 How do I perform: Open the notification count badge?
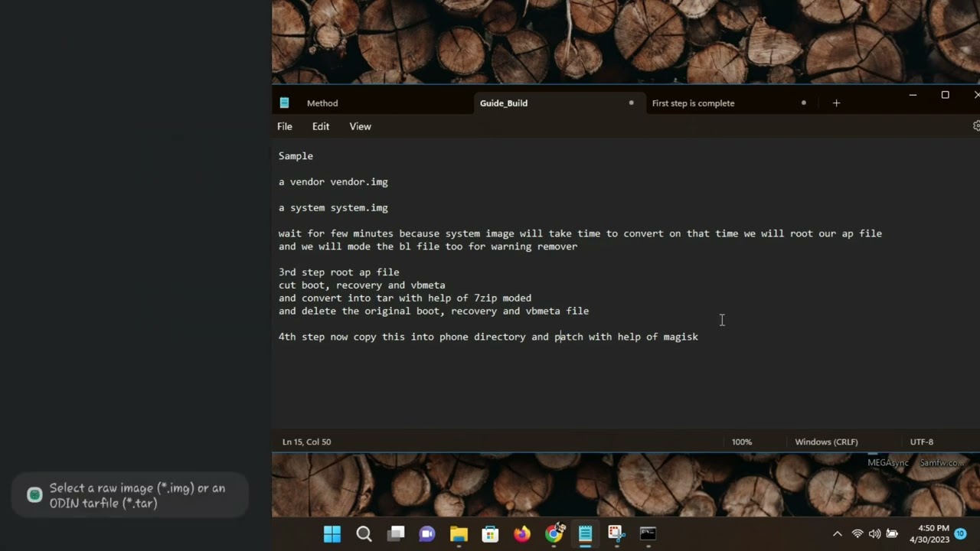tap(960, 534)
